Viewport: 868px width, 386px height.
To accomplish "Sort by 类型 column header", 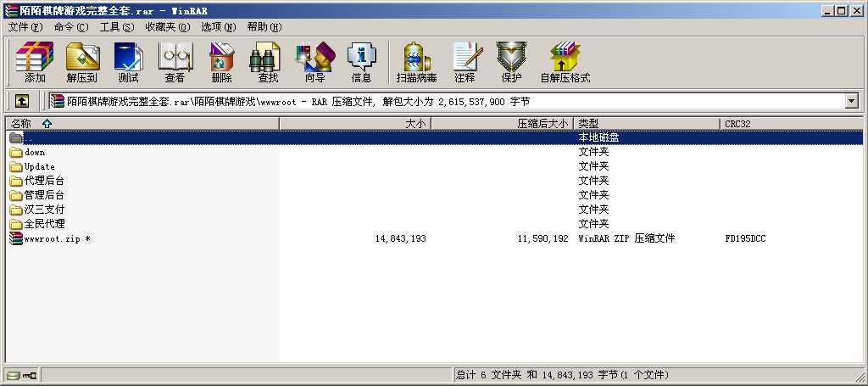I will tap(647, 124).
